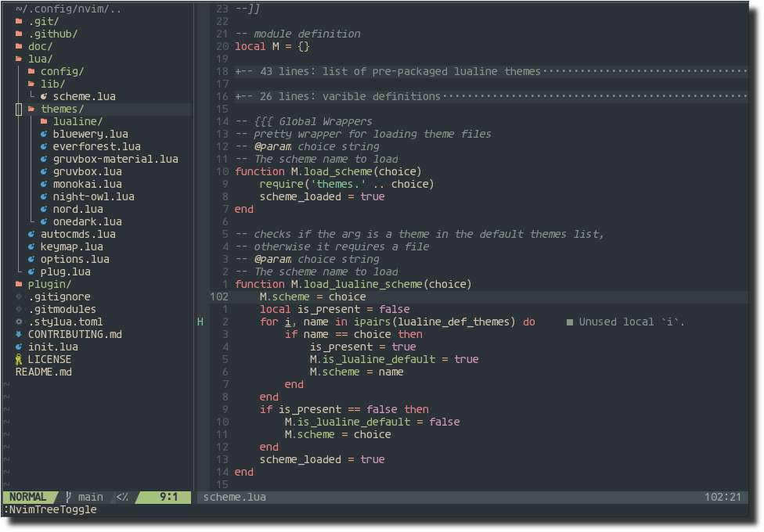
Task: Select keymap.lua in the file explorer
Action: pos(71,246)
